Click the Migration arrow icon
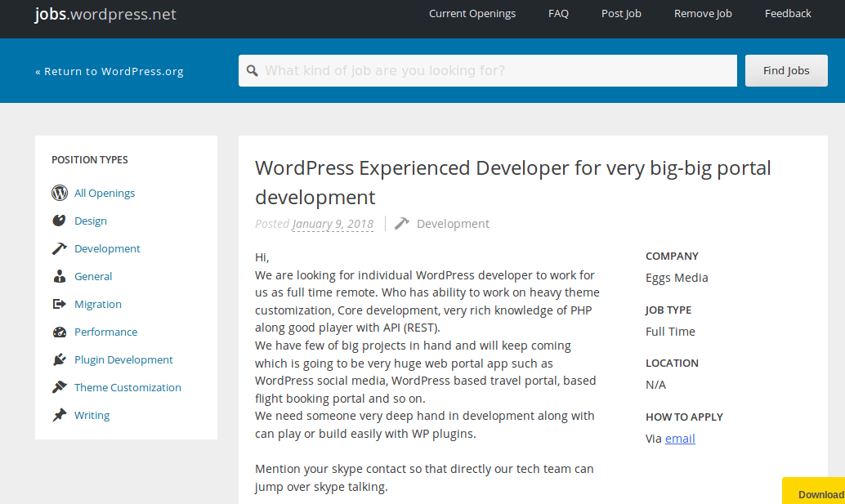Image resolution: width=845 pixels, height=504 pixels. 59,304
